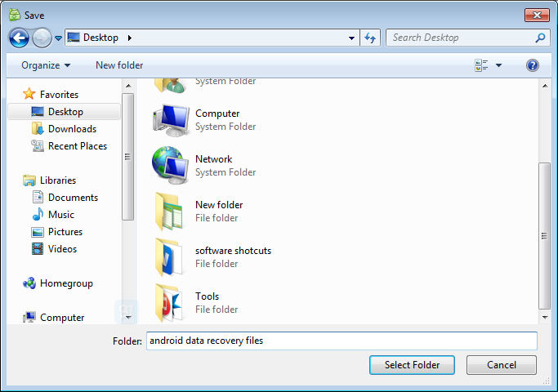Choose Homegroup in the navigation pane
Image resolution: width=558 pixels, height=392 pixels.
click(x=66, y=283)
